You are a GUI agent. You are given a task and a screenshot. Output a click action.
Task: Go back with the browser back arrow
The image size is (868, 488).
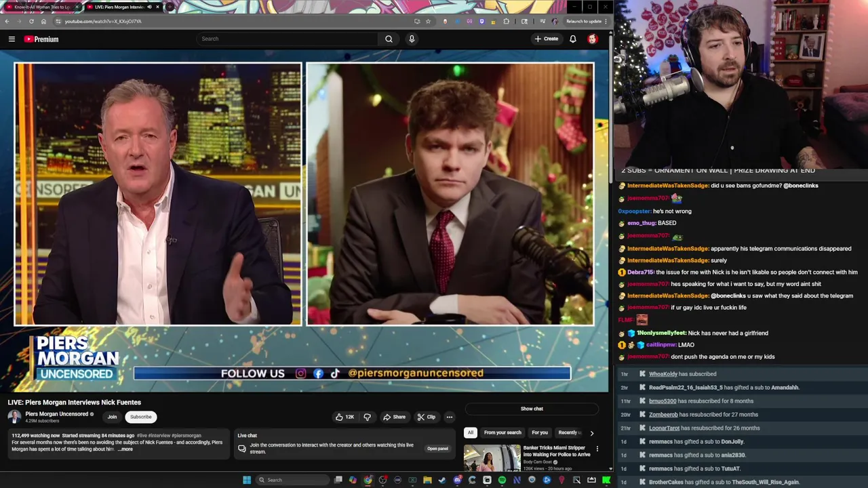pyautogui.click(x=7, y=21)
